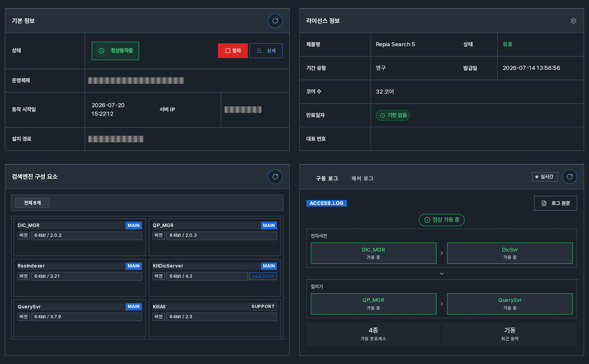Click version value 64bit / 2.0.2
The image size is (589, 364).
point(87,235)
